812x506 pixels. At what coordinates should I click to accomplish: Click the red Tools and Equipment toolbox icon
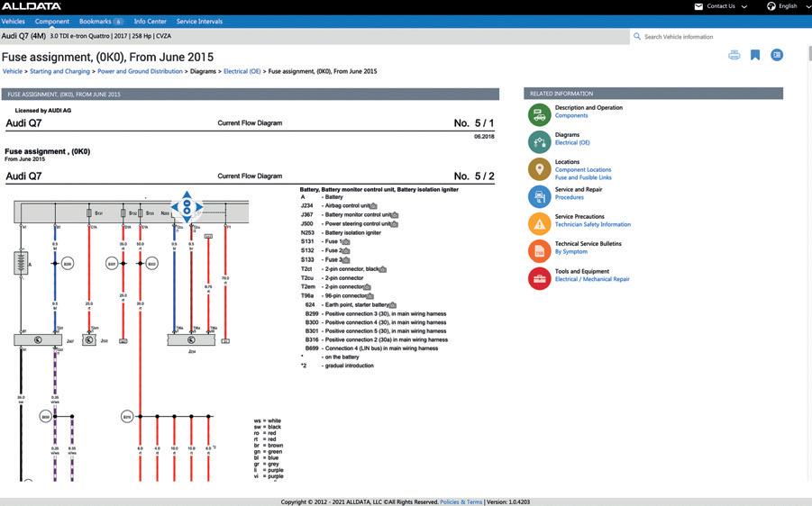(x=539, y=278)
